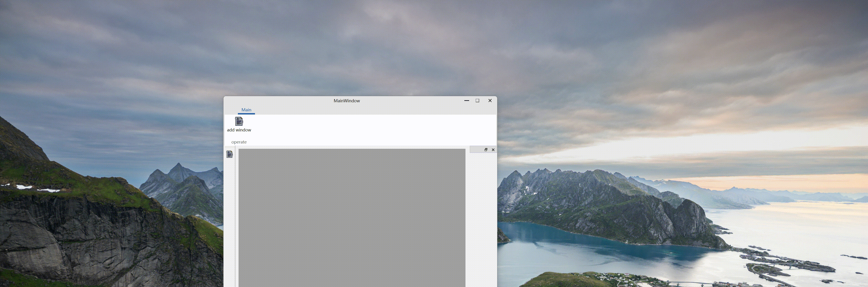Float the dock panel with its restore button
Image resolution: width=868 pixels, height=287 pixels.
[x=486, y=150]
